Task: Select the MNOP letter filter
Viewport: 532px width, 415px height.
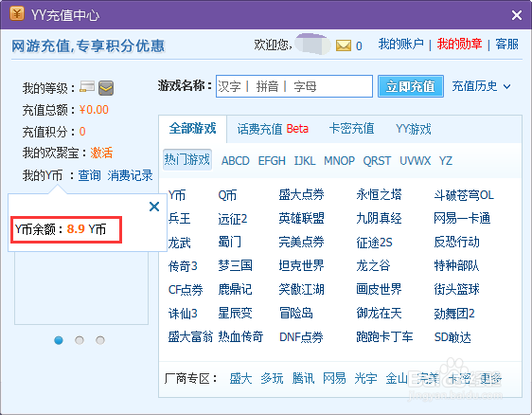Action: (x=339, y=160)
